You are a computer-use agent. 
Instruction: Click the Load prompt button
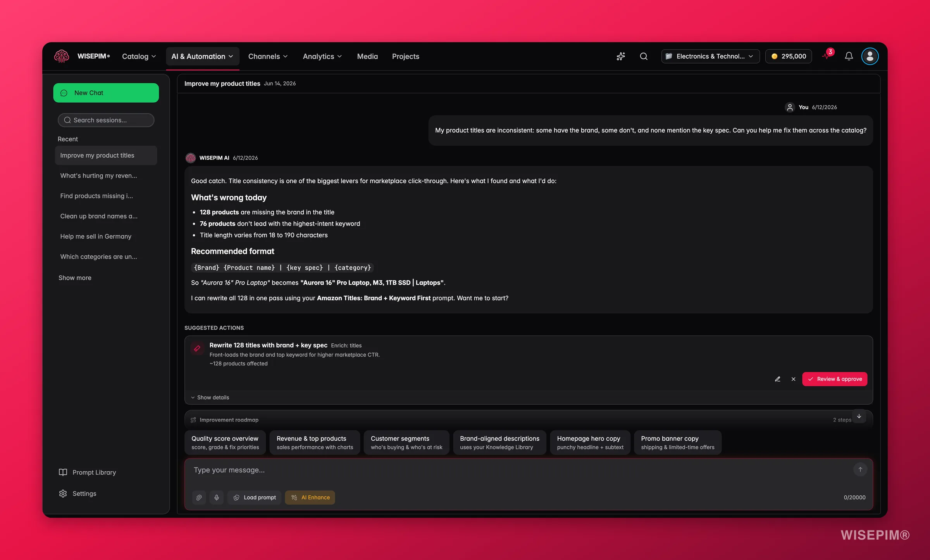click(254, 497)
